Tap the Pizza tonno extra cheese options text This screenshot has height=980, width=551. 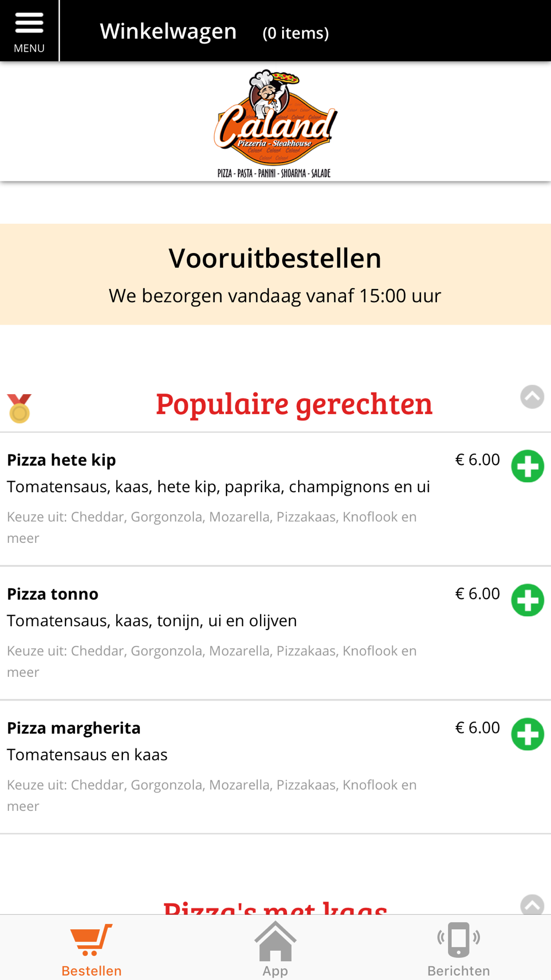coord(212,661)
